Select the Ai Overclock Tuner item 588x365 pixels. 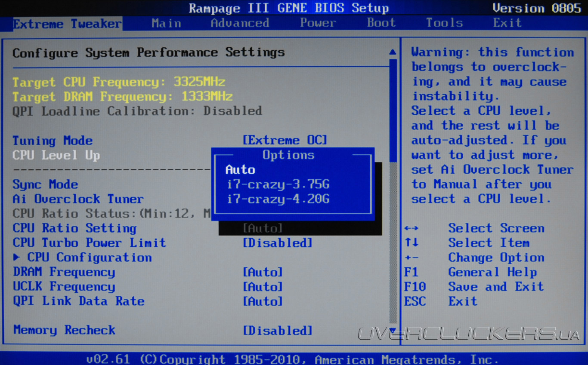click(78, 199)
